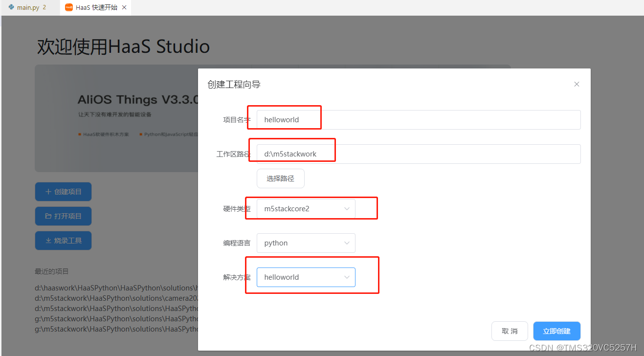644x356 pixels.
Task: Switch to the main.py tab
Action: pos(29,7)
